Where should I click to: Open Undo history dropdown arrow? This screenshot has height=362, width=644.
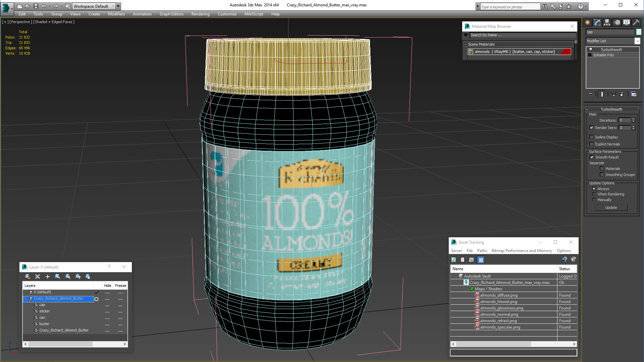coord(50,6)
